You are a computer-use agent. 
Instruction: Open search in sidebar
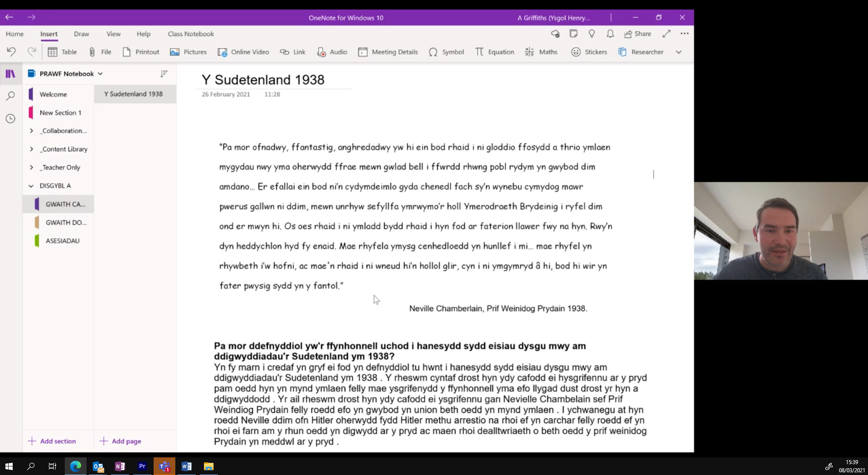[x=10, y=96]
